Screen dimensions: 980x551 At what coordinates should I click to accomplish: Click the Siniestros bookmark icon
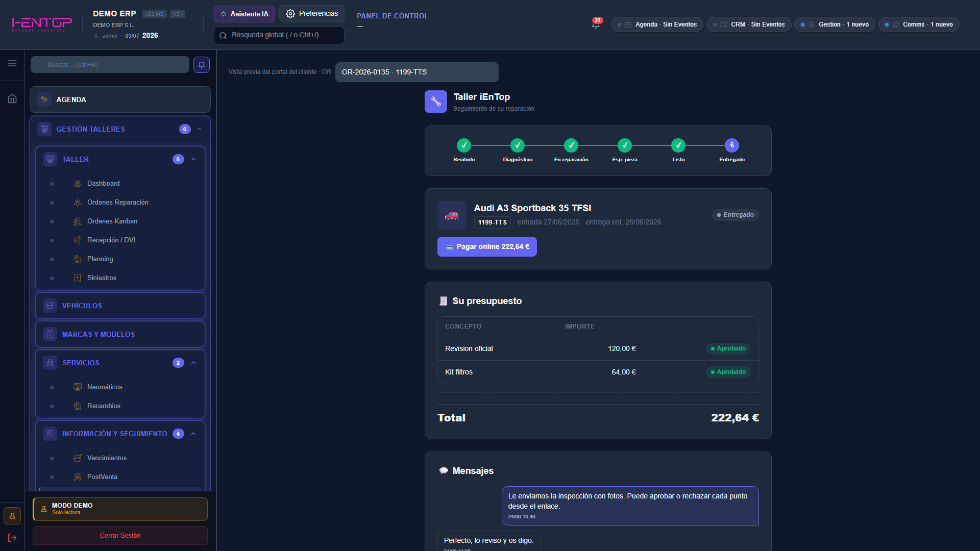pos(78,278)
